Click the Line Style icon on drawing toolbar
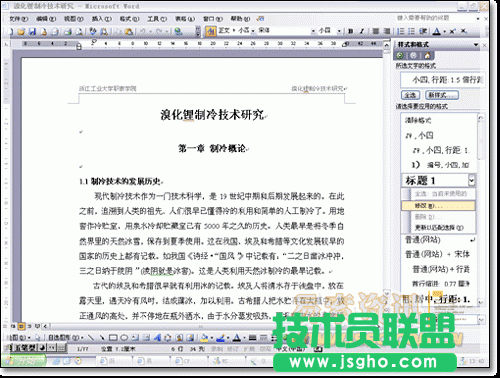This screenshot has height=378, width=500. tap(252, 338)
